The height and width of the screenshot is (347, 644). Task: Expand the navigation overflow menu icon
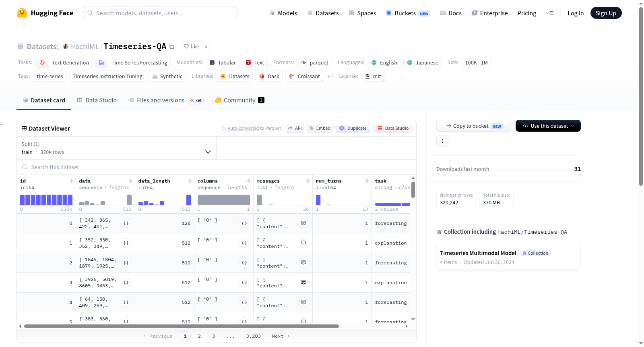pos(549,13)
